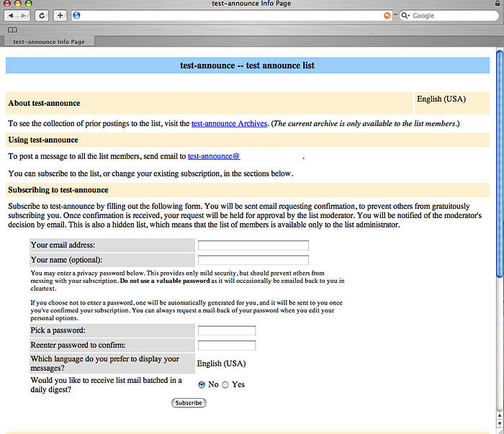The width and height of the screenshot is (504, 434).
Task: Click the Your name (optional) field
Action: coord(253,261)
